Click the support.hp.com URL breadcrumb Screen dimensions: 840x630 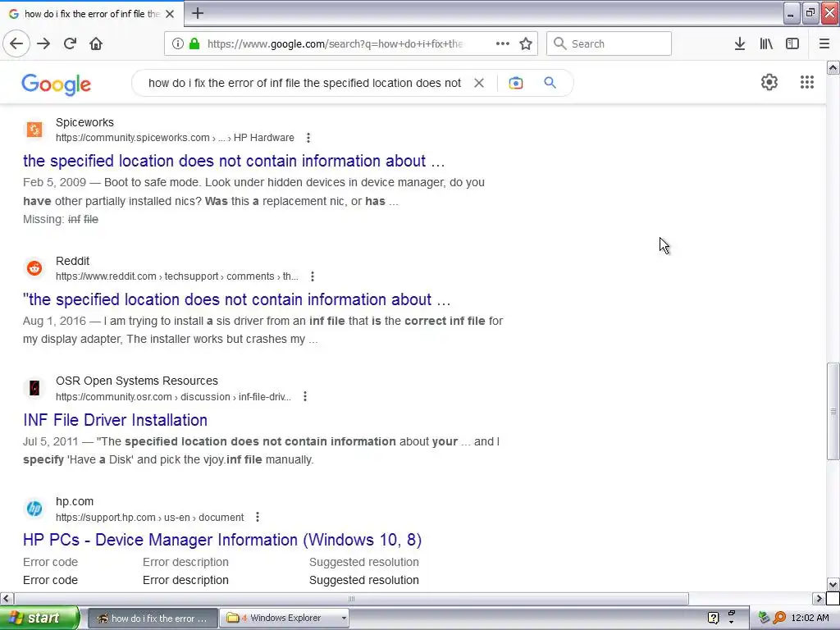coord(149,518)
